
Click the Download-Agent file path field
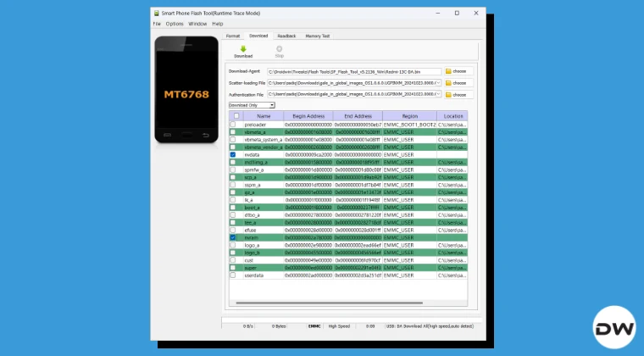coord(354,72)
